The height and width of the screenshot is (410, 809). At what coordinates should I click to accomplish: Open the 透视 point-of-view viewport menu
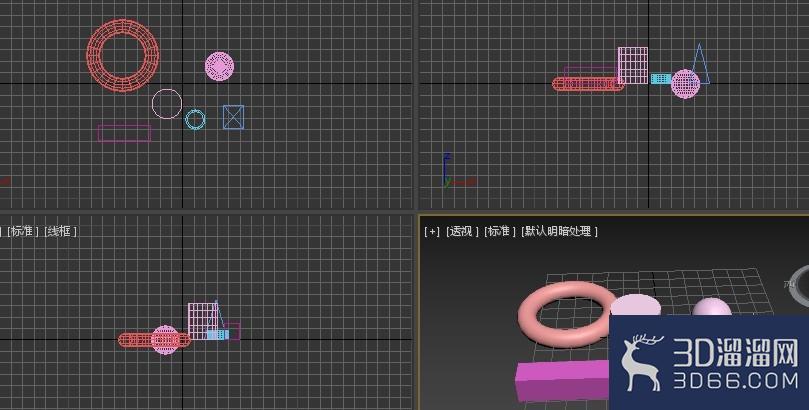click(462, 232)
